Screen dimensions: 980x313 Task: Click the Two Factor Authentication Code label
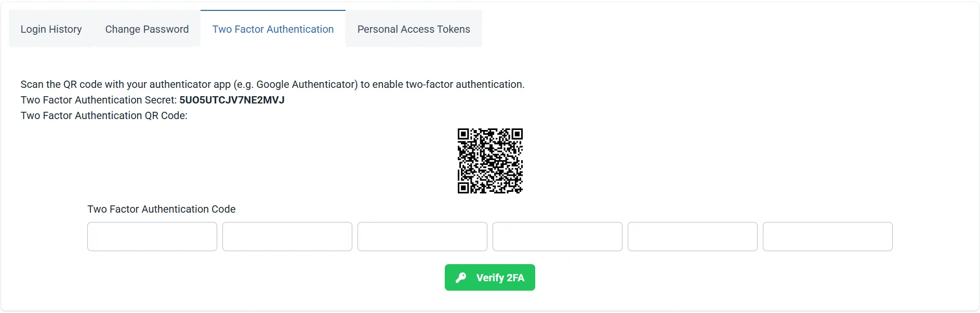click(x=162, y=209)
